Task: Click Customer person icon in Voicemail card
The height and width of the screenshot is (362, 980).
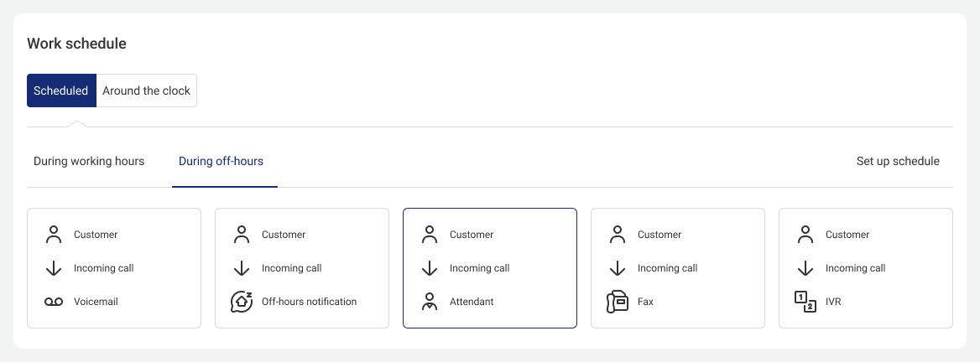Action: (54, 235)
